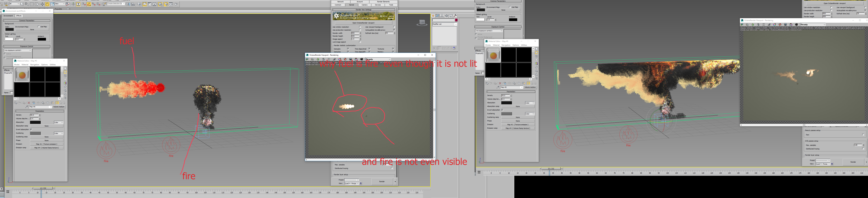868x198 pixels.
Task: Click the Select and Move tool
Action: 42,4
